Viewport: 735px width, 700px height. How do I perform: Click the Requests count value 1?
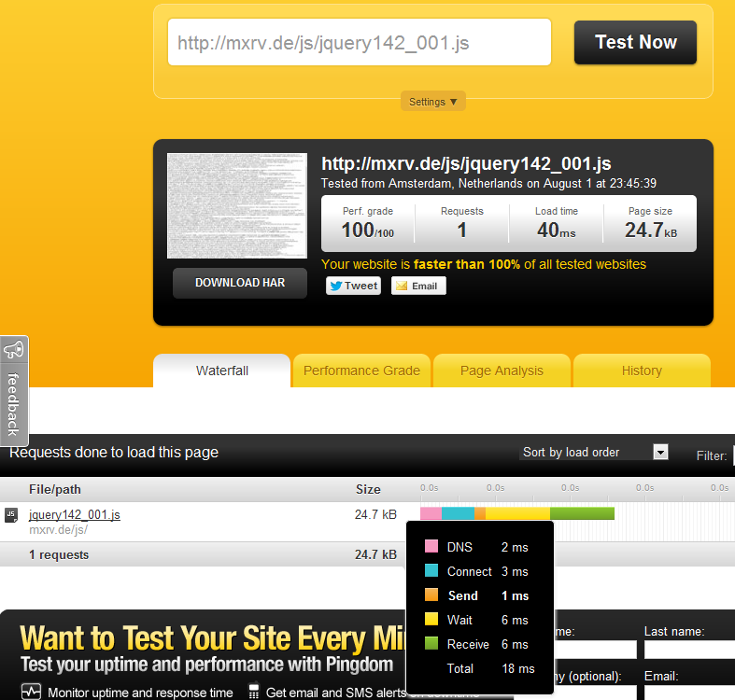pyautogui.click(x=461, y=231)
